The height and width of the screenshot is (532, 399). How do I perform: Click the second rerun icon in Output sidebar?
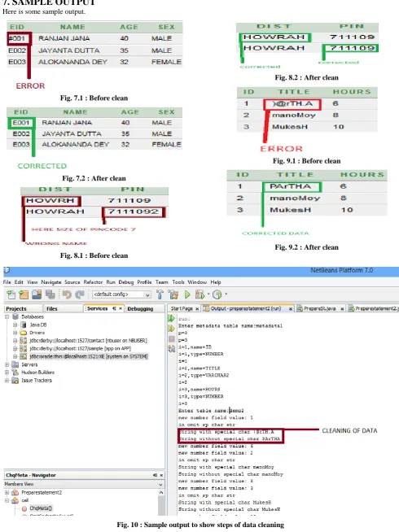(172, 328)
